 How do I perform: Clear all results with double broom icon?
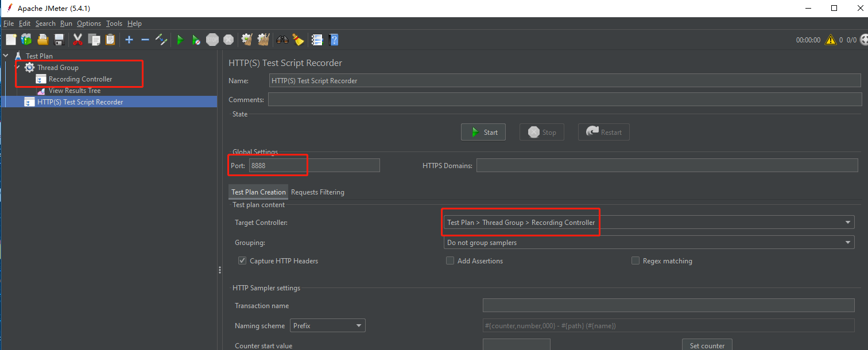tap(263, 40)
